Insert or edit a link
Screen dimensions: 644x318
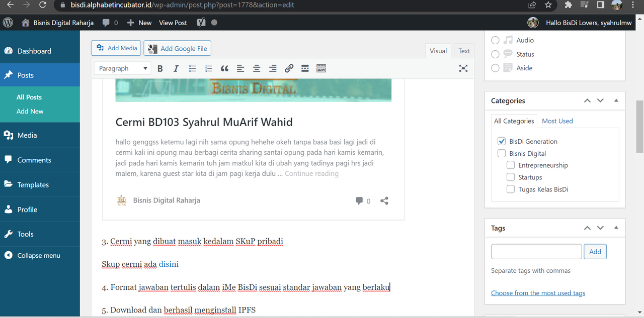(x=289, y=68)
